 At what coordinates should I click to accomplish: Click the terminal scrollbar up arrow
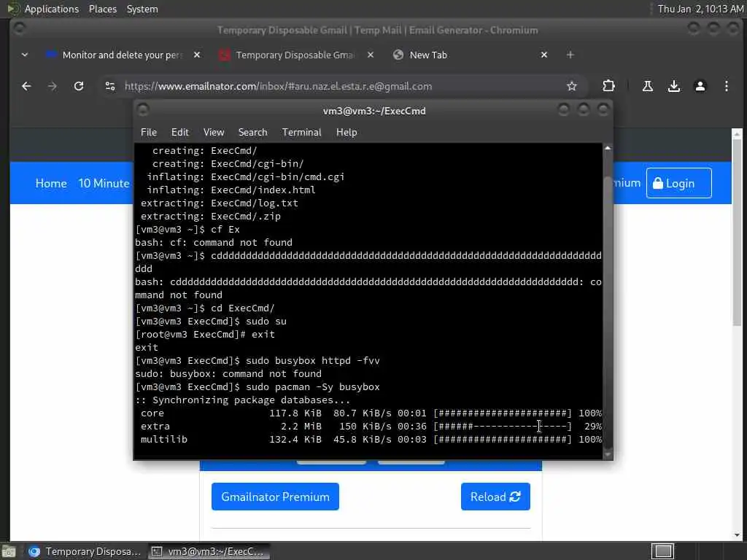pyautogui.click(x=608, y=148)
